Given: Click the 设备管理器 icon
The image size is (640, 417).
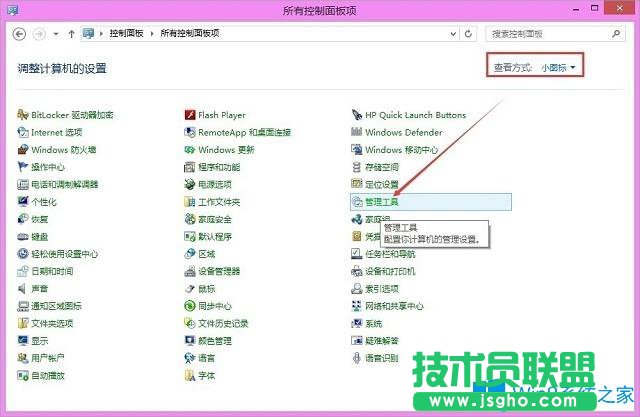Looking at the screenshot, I should (190, 271).
